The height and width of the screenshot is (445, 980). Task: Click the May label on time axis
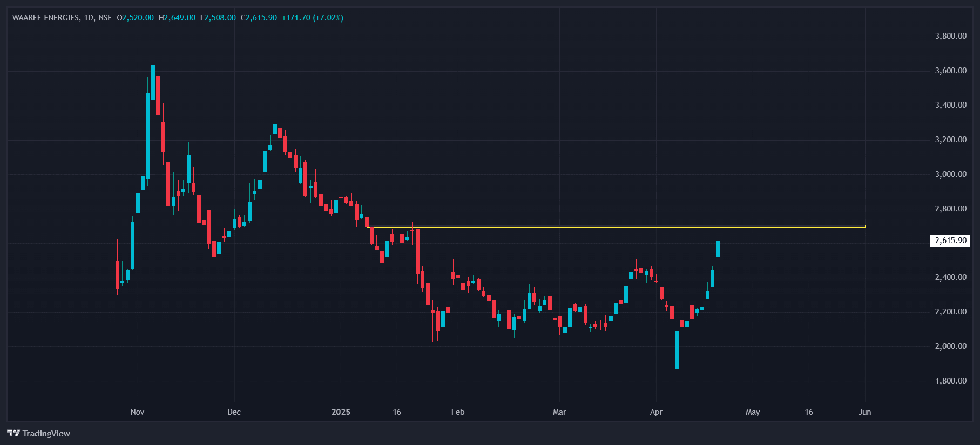tap(753, 412)
